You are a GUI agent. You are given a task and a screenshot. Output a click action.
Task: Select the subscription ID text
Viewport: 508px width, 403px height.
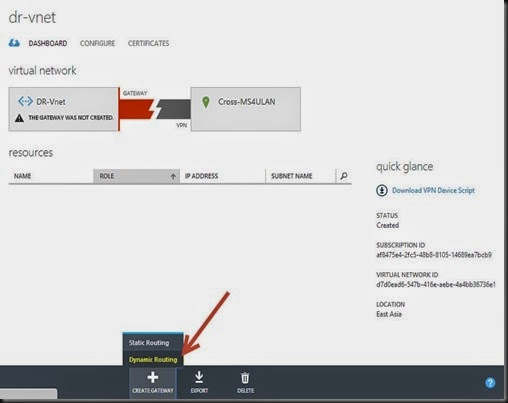click(434, 255)
